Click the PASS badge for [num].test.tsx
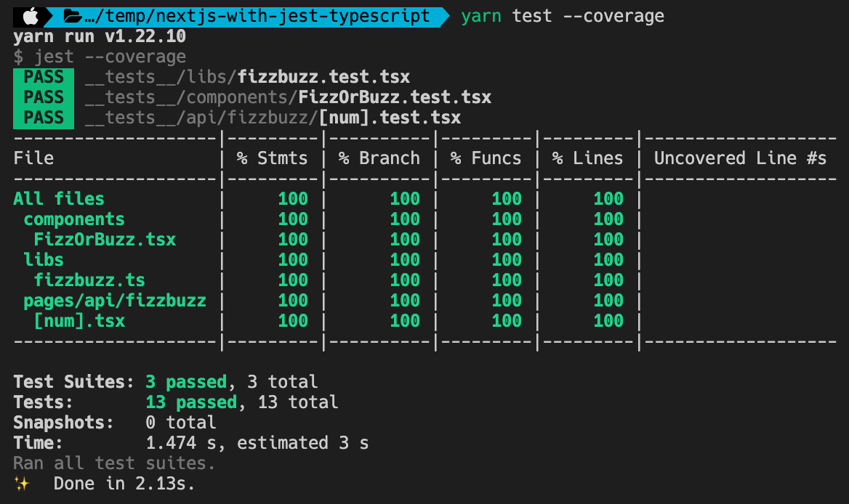 click(44, 118)
